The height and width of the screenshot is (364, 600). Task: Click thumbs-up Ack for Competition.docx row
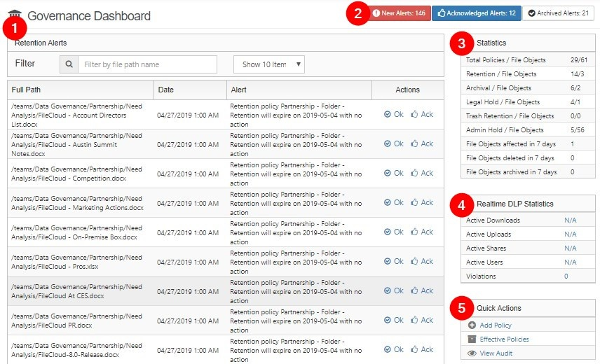(x=422, y=173)
